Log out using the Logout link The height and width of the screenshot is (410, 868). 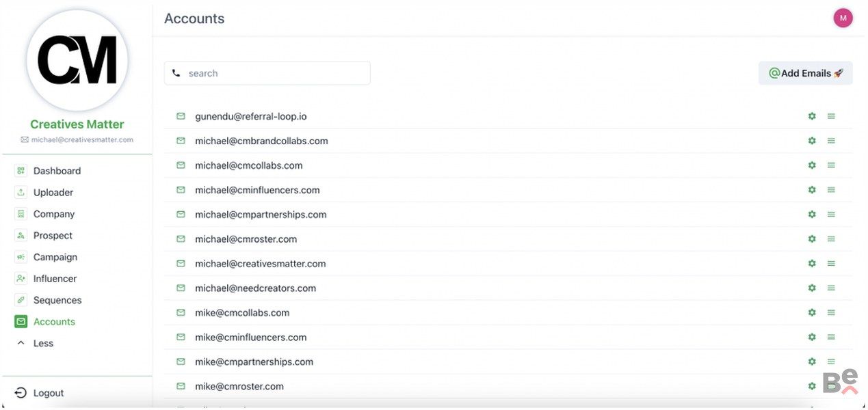tap(48, 393)
